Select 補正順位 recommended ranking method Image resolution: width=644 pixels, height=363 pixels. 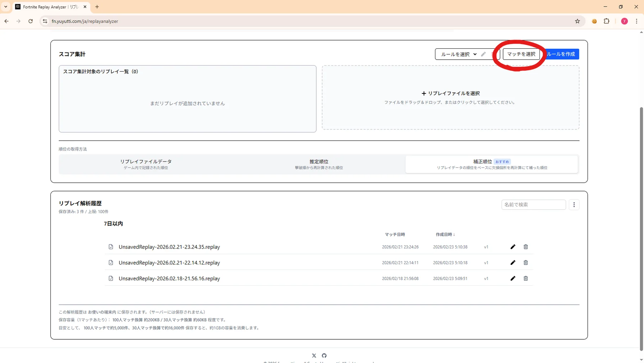click(492, 164)
